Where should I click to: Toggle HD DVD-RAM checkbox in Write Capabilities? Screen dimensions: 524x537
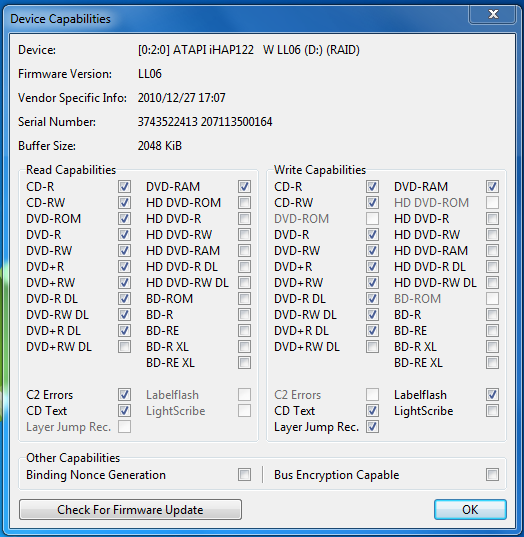tap(492, 251)
